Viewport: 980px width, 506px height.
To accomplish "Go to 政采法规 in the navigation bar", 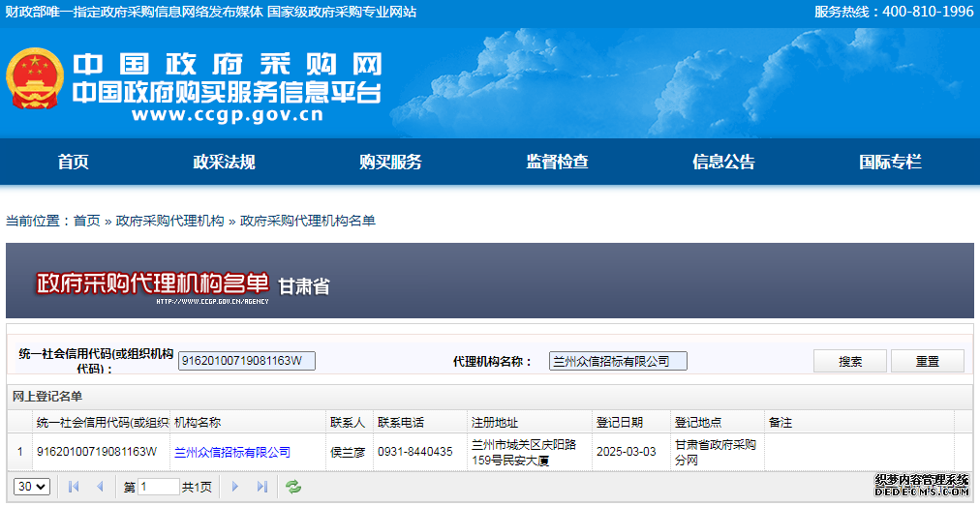I will (224, 162).
